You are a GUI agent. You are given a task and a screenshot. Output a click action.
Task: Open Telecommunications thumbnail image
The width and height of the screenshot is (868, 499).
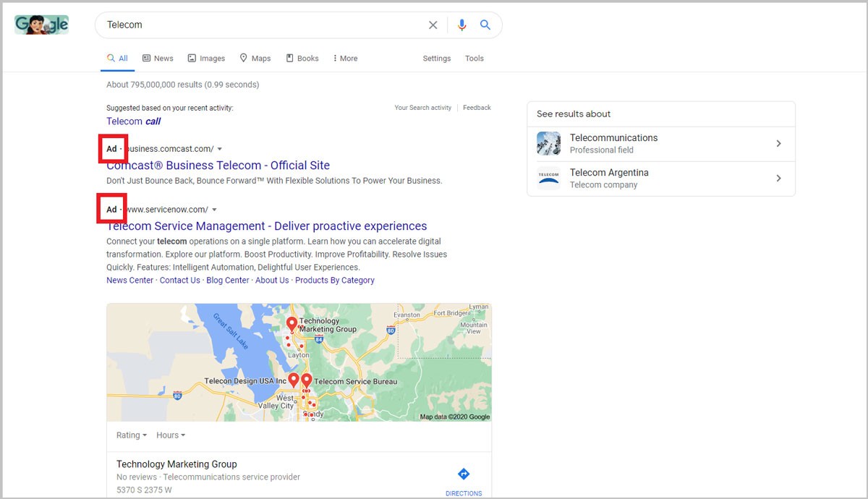click(x=549, y=143)
